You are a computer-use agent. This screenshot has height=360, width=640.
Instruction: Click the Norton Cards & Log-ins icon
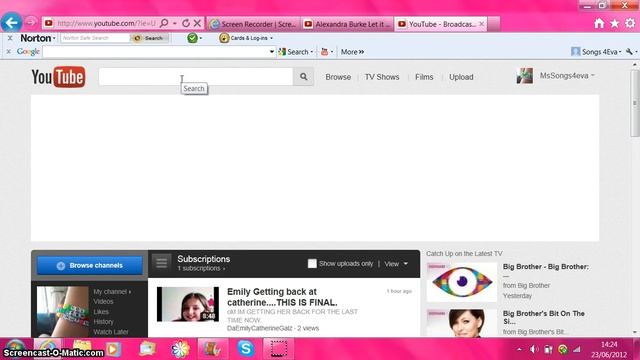tap(224, 38)
